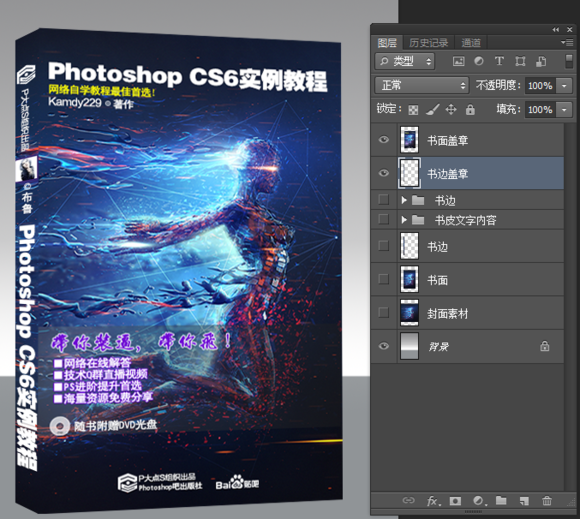Viewport: 580px width, 519px height.
Task: Select the 书边 pixel layer thumbnail
Action: [409, 246]
